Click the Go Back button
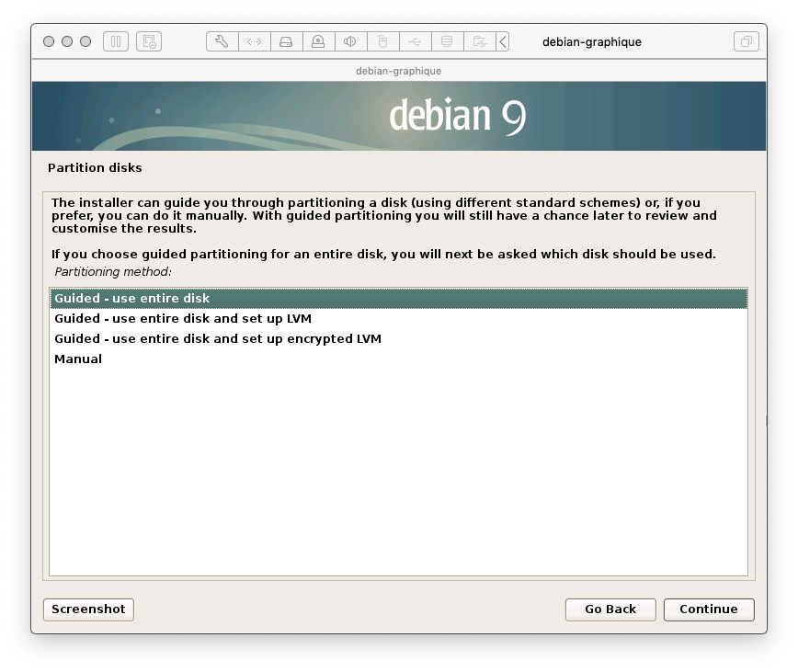Screen dimensions: 798x672 click(x=610, y=609)
